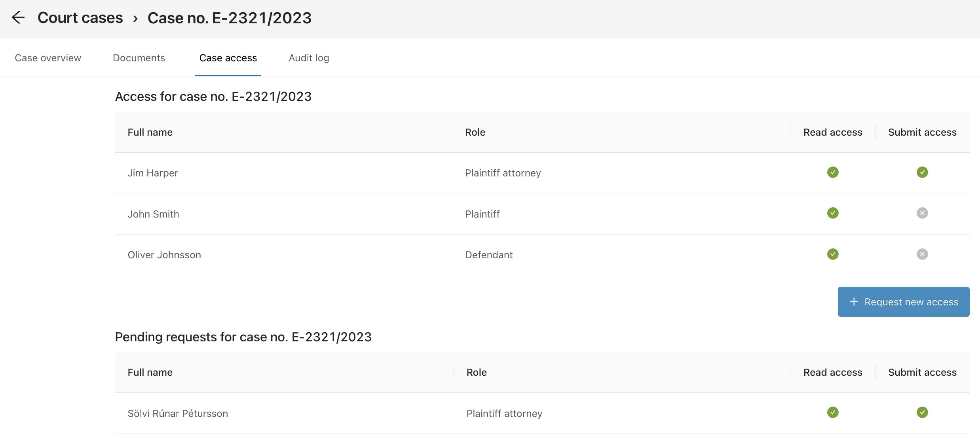Image resolution: width=980 pixels, height=443 pixels.
Task: Select the Oliver Johnsson row name
Action: 164,255
